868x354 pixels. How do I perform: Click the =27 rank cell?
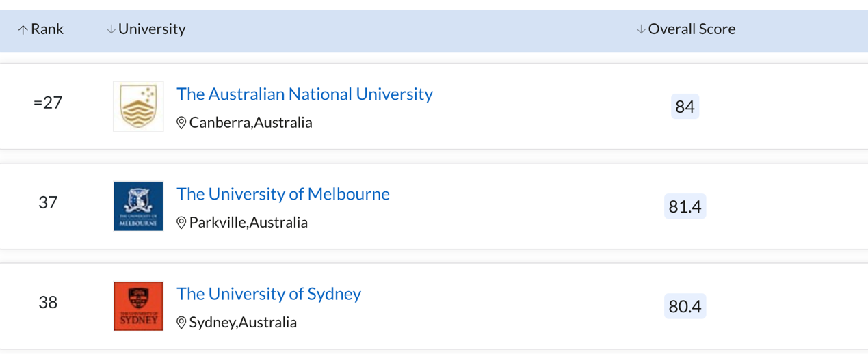pyautogui.click(x=48, y=103)
